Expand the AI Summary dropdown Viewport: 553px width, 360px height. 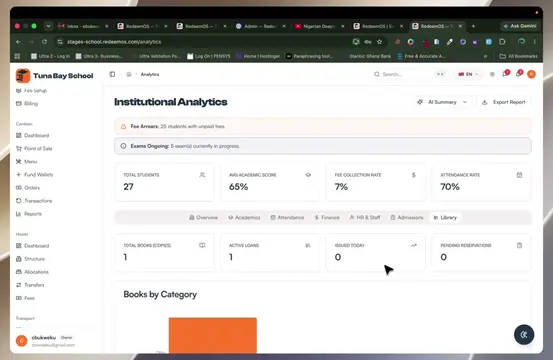click(x=443, y=102)
